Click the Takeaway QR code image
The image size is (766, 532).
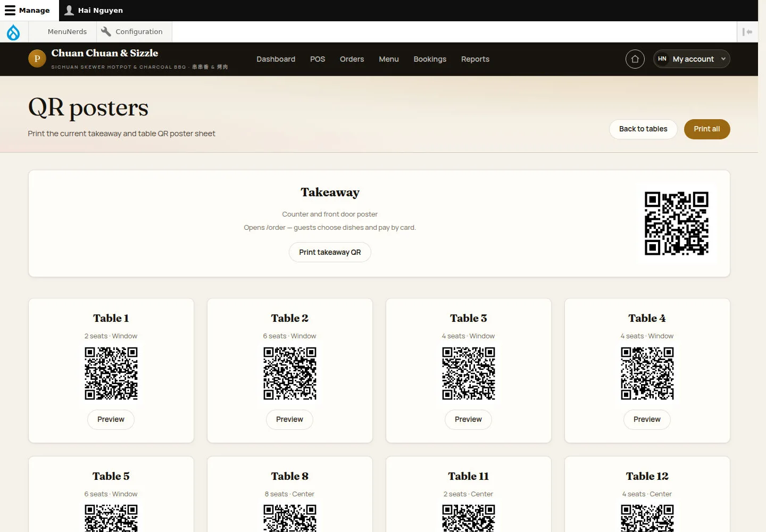coord(676,223)
